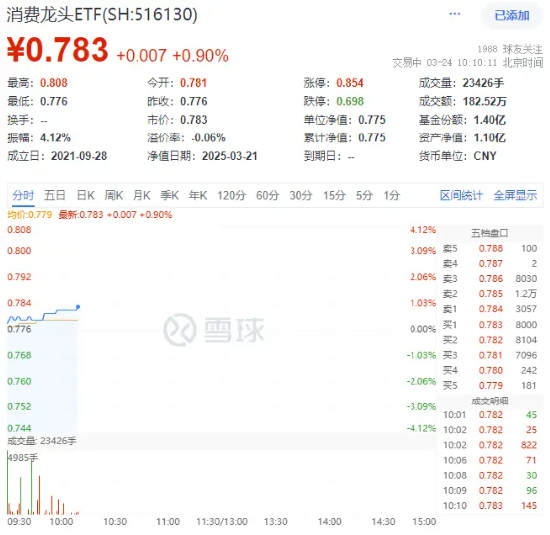This screenshot has width=550, height=535.
Task: Click the 10:09 trade row with 96
Action: [490, 490]
